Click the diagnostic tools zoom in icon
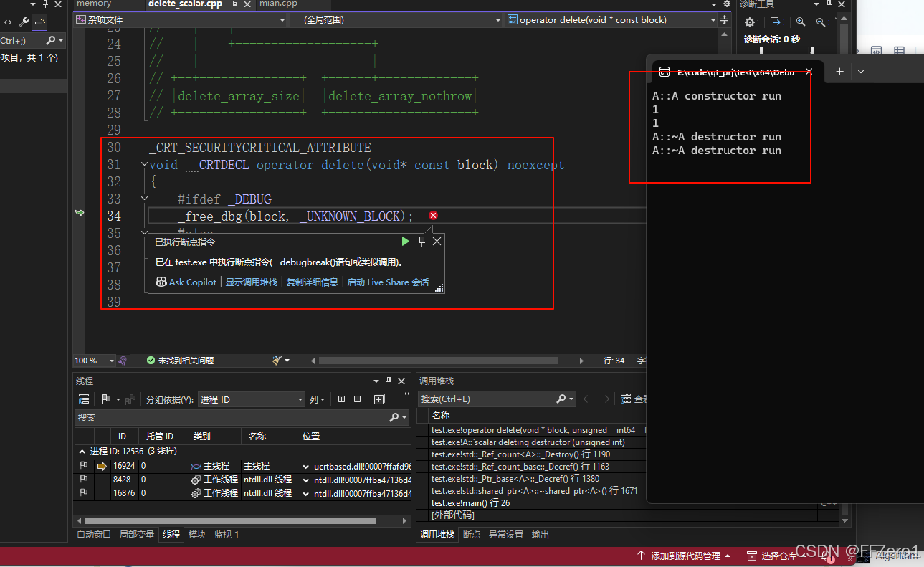This screenshot has height=567, width=924. [x=801, y=22]
